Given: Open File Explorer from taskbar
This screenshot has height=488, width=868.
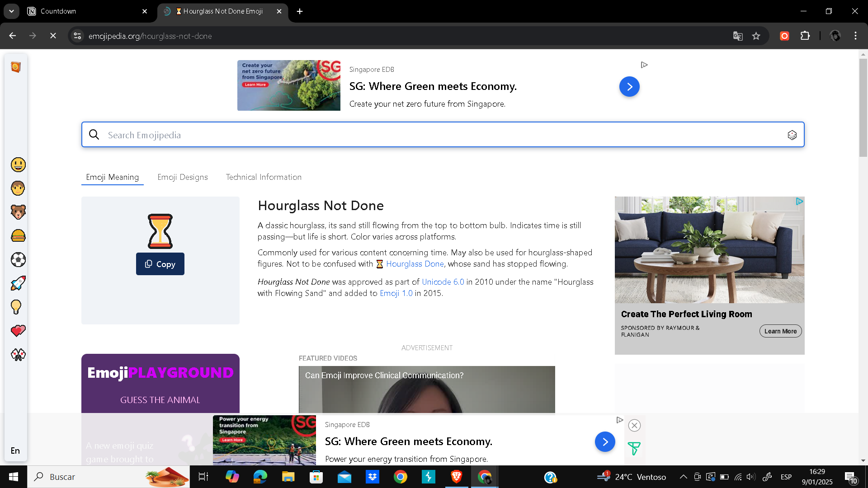Looking at the screenshot, I should pyautogui.click(x=288, y=477).
